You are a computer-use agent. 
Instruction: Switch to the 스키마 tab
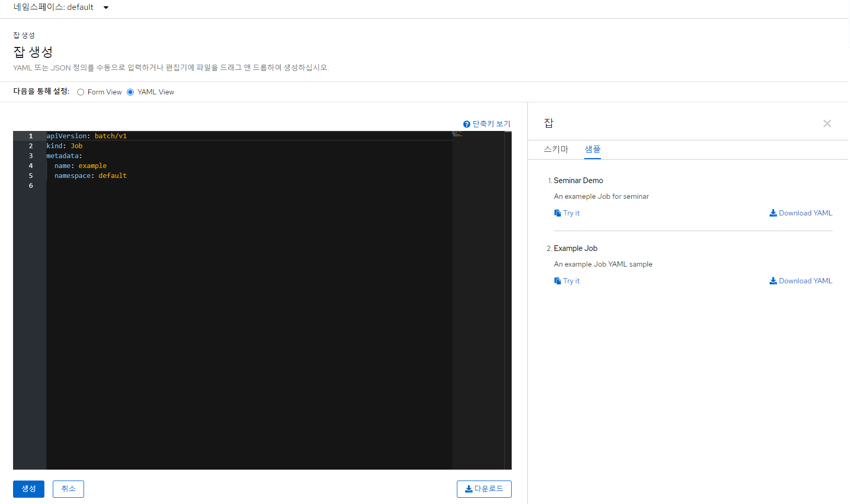click(x=556, y=149)
